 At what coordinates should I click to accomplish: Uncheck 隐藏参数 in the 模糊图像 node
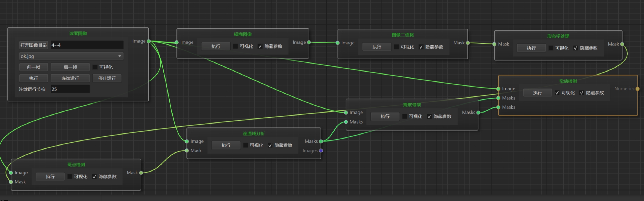tap(260, 46)
